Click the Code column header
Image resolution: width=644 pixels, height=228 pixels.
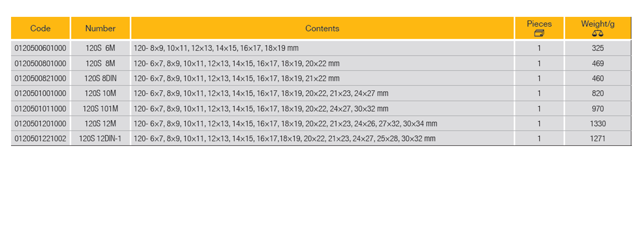(41, 28)
